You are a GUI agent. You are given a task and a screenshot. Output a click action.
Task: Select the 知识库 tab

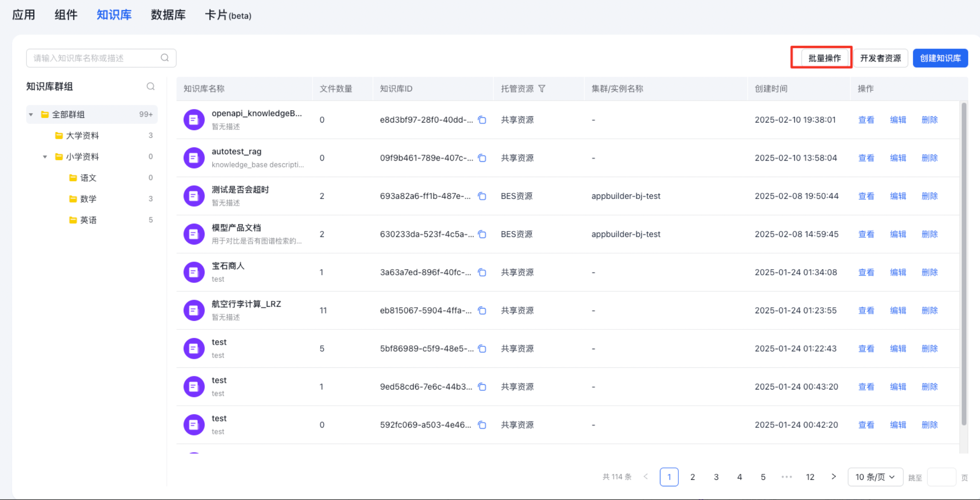click(114, 15)
